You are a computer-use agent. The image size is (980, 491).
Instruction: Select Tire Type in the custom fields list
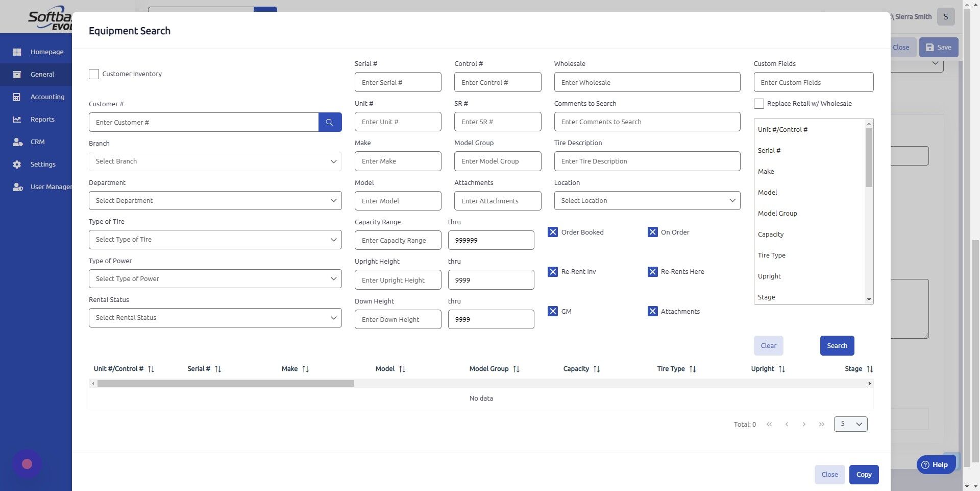point(771,255)
